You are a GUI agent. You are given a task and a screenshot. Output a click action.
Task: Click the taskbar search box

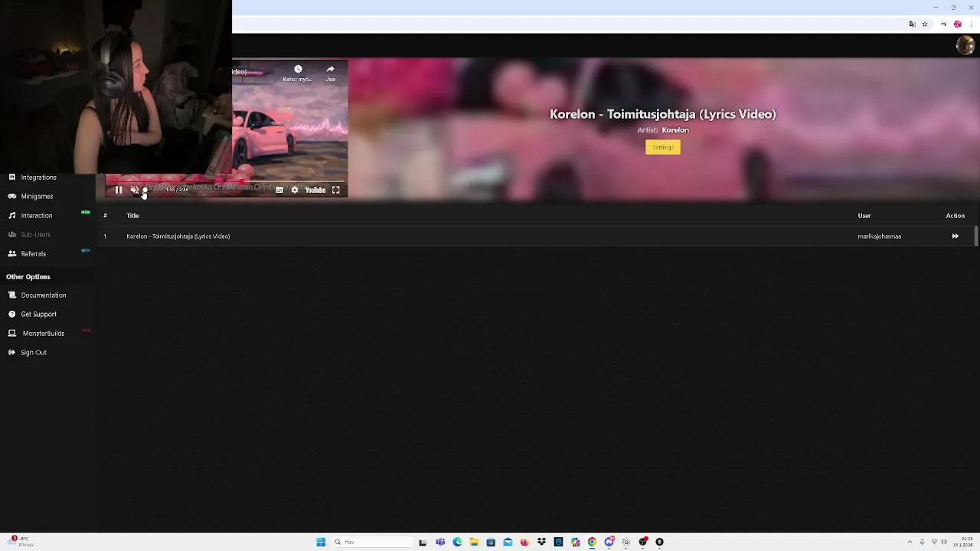tap(372, 542)
